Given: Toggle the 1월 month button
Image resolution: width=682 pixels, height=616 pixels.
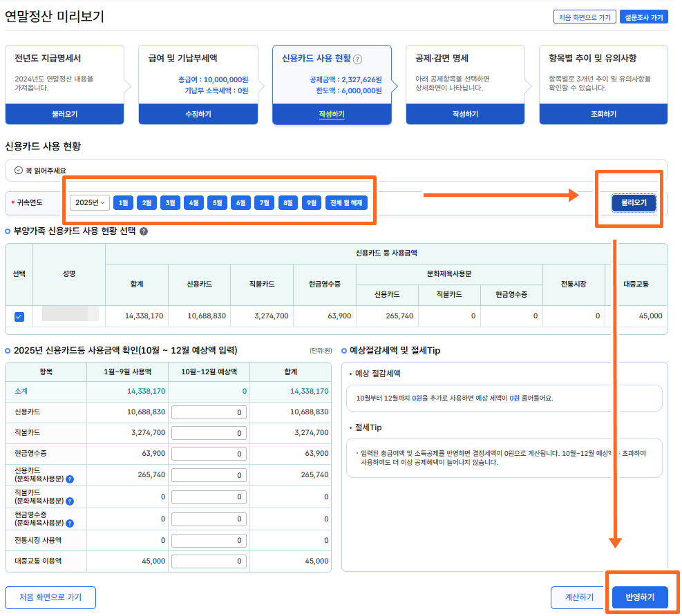Looking at the screenshot, I should (x=123, y=202).
